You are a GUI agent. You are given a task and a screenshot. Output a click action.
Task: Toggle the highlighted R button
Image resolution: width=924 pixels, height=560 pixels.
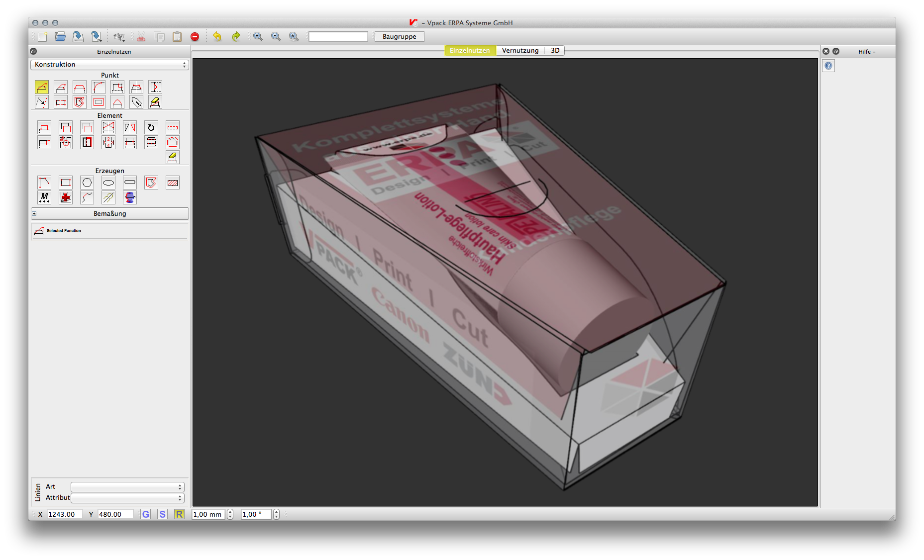(179, 514)
